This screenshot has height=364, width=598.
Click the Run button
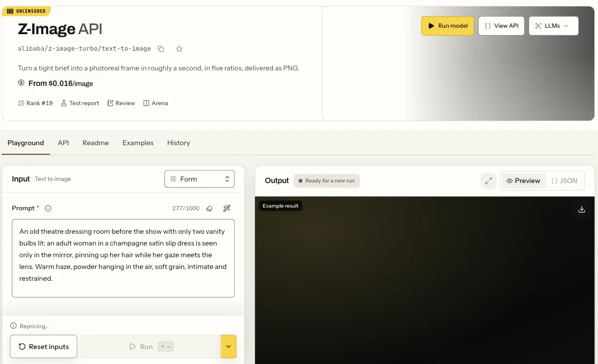click(x=151, y=346)
